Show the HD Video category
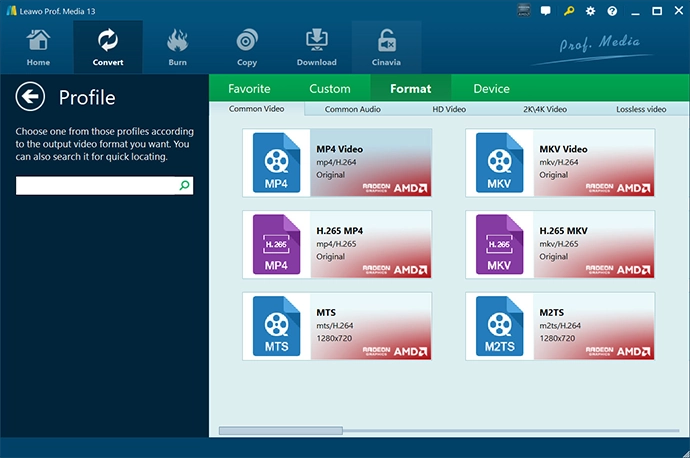 pyautogui.click(x=449, y=109)
